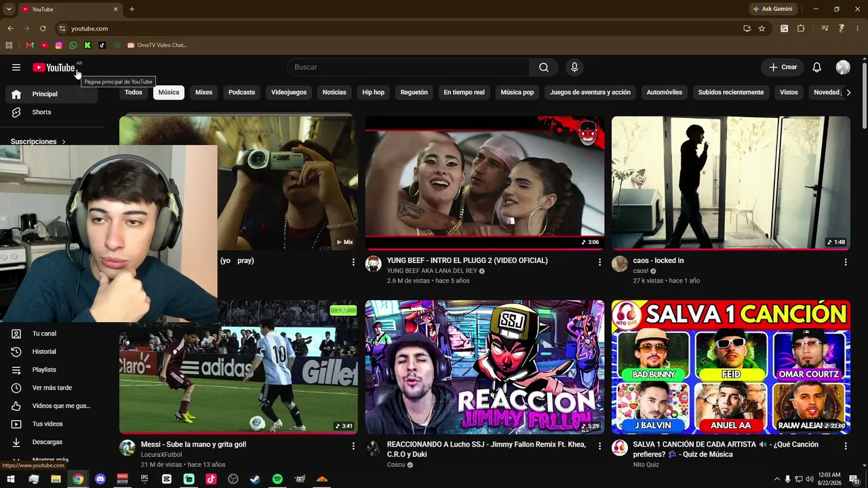The image size is (868, 488).
Task: Open Chrome media controls icon
Action: [825, 28]
